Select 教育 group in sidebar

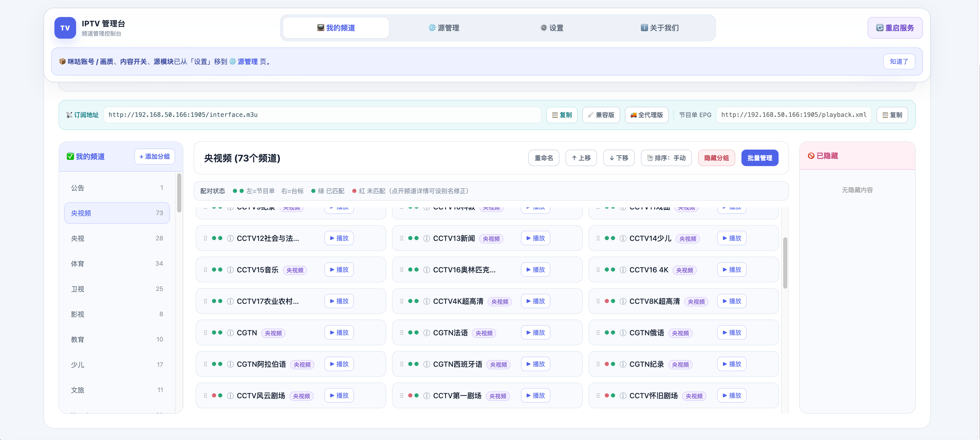(117, 339)
